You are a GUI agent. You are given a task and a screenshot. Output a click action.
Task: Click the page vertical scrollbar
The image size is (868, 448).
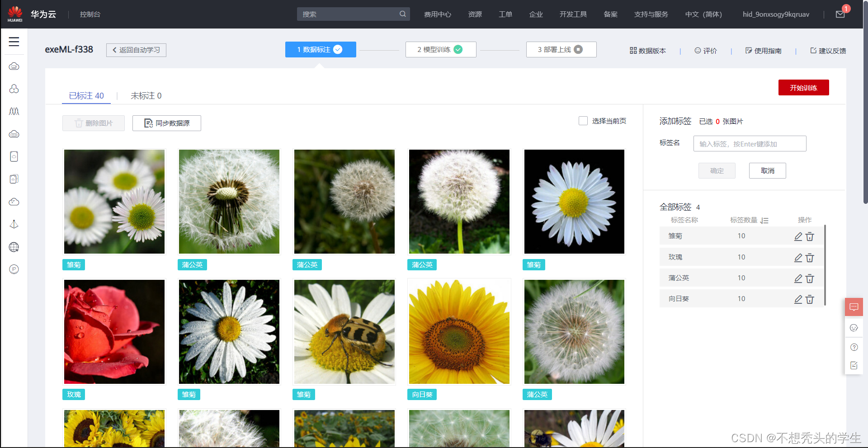(865, 103)
